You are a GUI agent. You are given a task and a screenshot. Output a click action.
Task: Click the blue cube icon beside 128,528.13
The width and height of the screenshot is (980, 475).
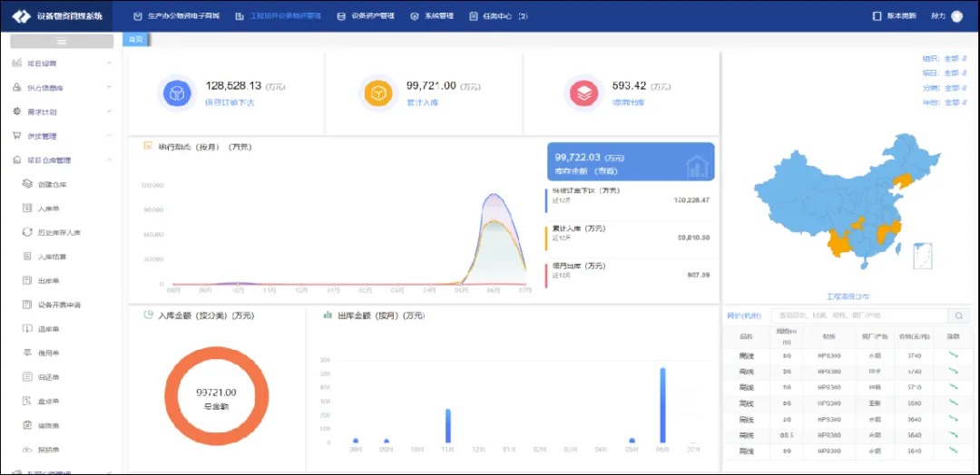(x=178, y=93)
